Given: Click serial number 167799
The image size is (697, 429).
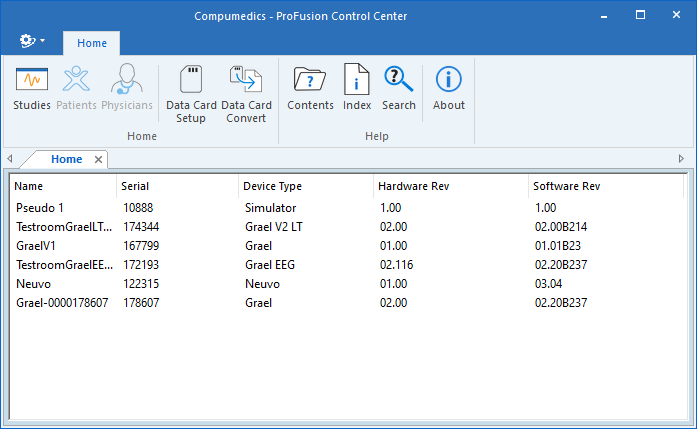Looking at the screenshot, I should pos(141,246).
